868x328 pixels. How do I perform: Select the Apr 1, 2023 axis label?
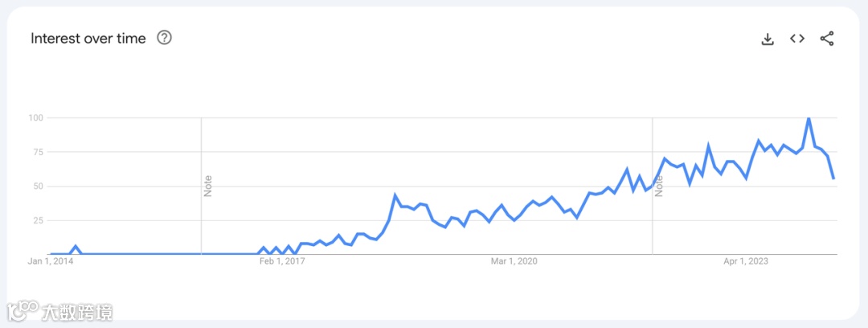coord(746,261)
